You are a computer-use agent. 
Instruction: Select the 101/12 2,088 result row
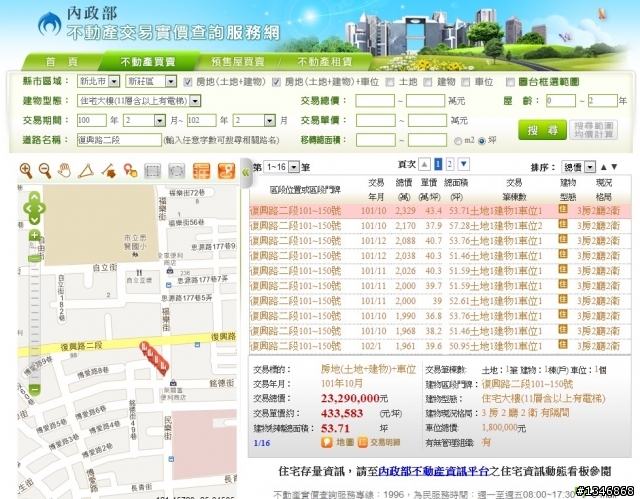click(x=440, y=241)
